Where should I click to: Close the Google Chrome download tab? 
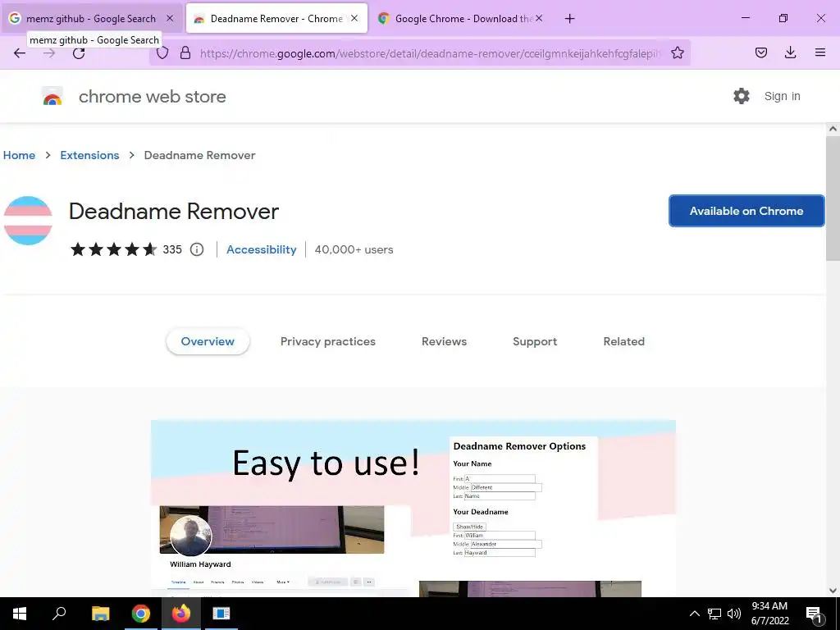[539, 18]
